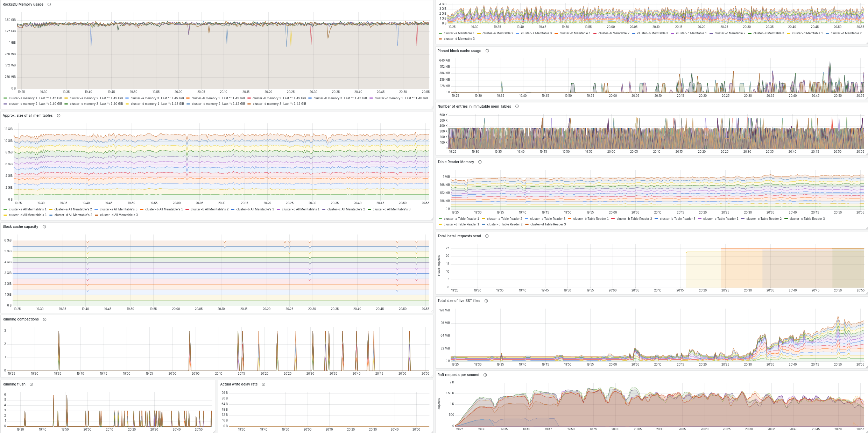Image resolution: width=868 pixels, height=433 pixels.
Task: Open info icon beside Block cache capacity
Action: pos(44,227)
